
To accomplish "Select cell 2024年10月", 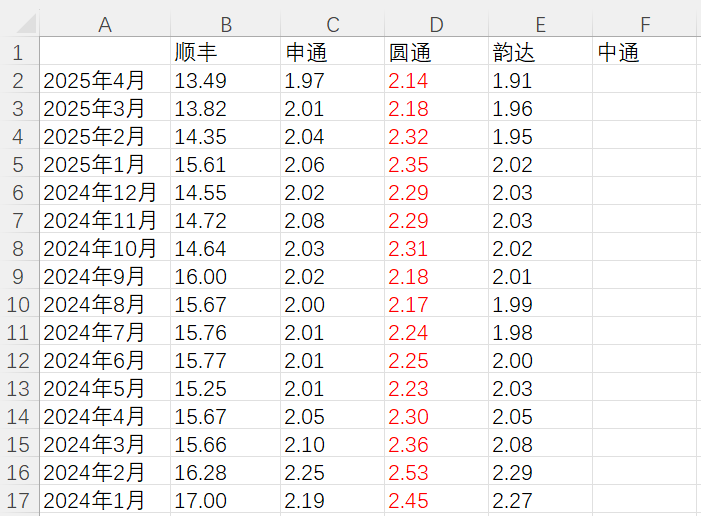I will (105, 249).
